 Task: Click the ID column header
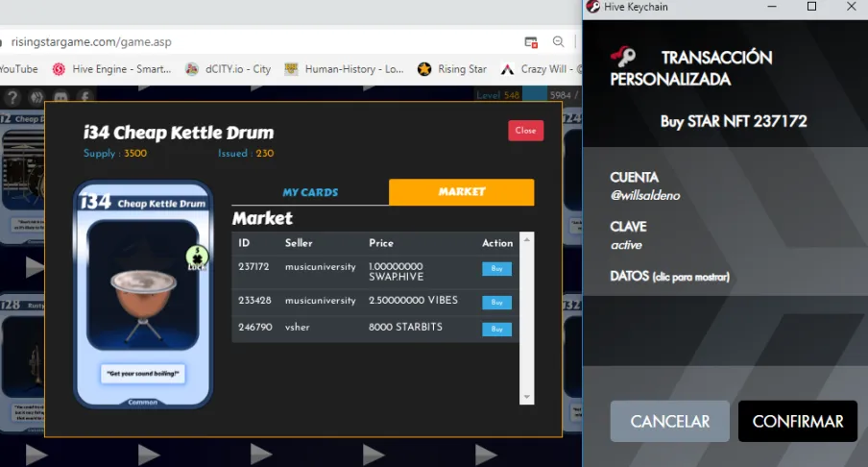[x=244, y=243]
